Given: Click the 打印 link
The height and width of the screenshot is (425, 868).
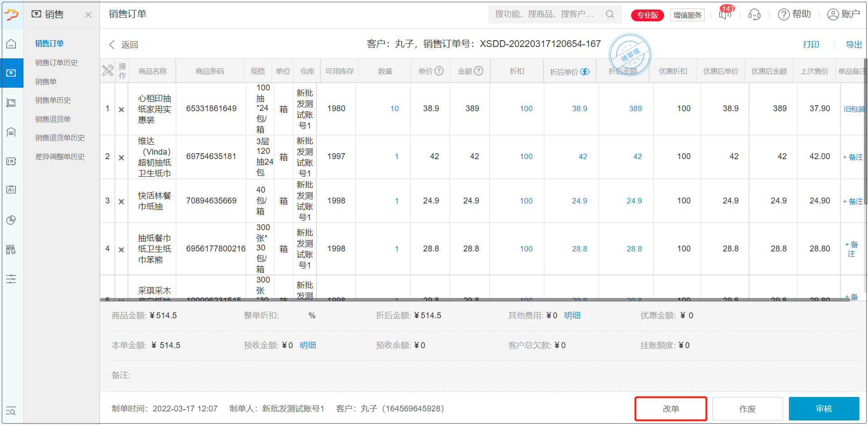Looking at the screenshot, I should (811, 44).
